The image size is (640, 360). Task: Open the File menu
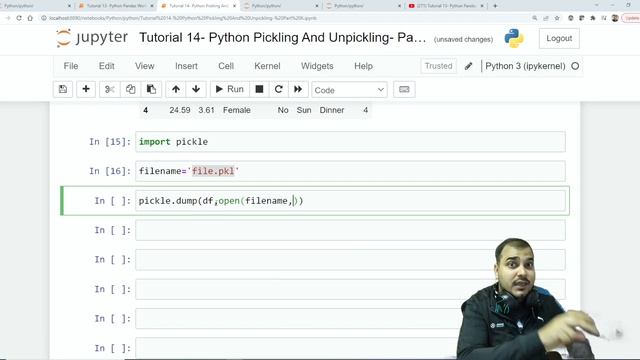[71, 66]
